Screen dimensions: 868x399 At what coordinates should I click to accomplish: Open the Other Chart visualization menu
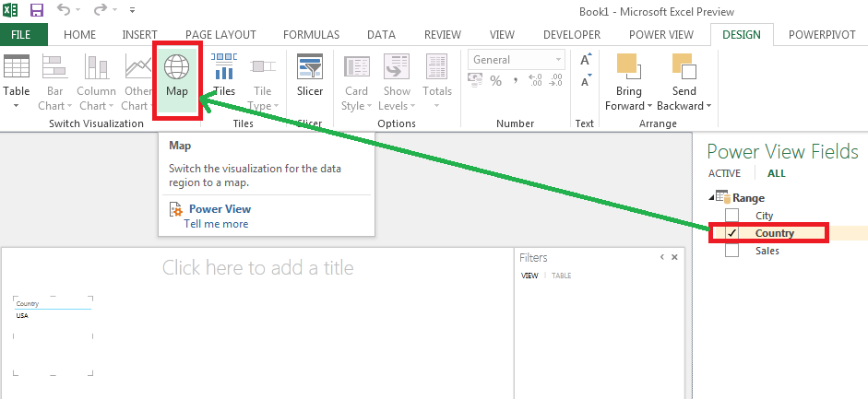(137, 83)
